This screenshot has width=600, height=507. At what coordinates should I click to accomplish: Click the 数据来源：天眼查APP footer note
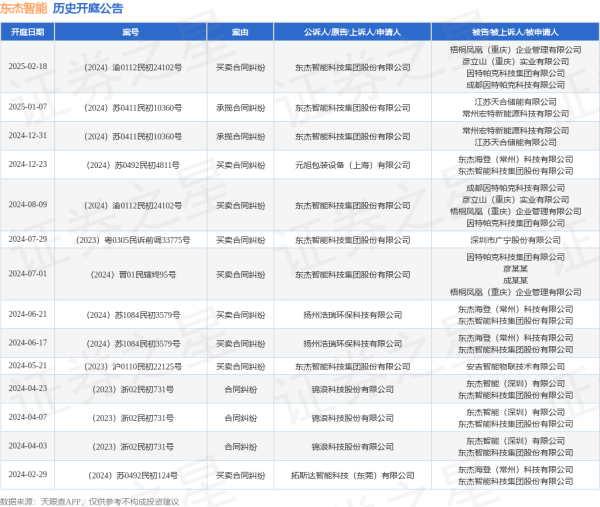tap(90, 502)
